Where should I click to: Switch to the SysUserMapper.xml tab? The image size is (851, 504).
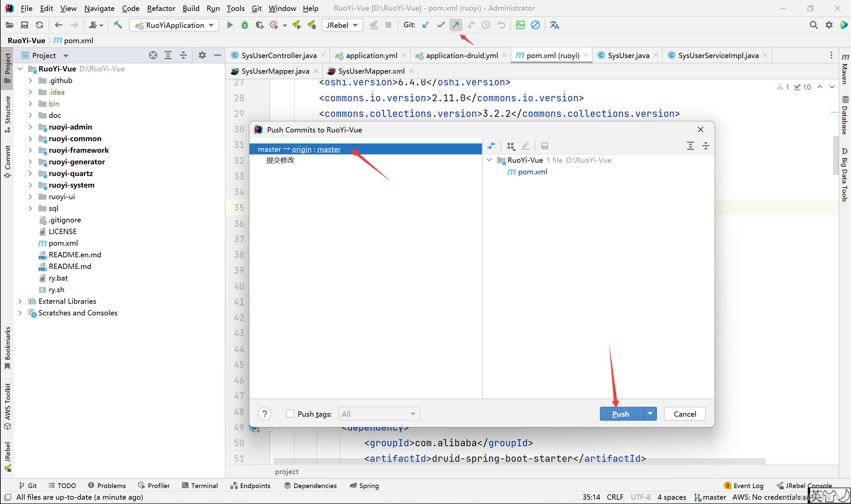[x=371, y=71]
